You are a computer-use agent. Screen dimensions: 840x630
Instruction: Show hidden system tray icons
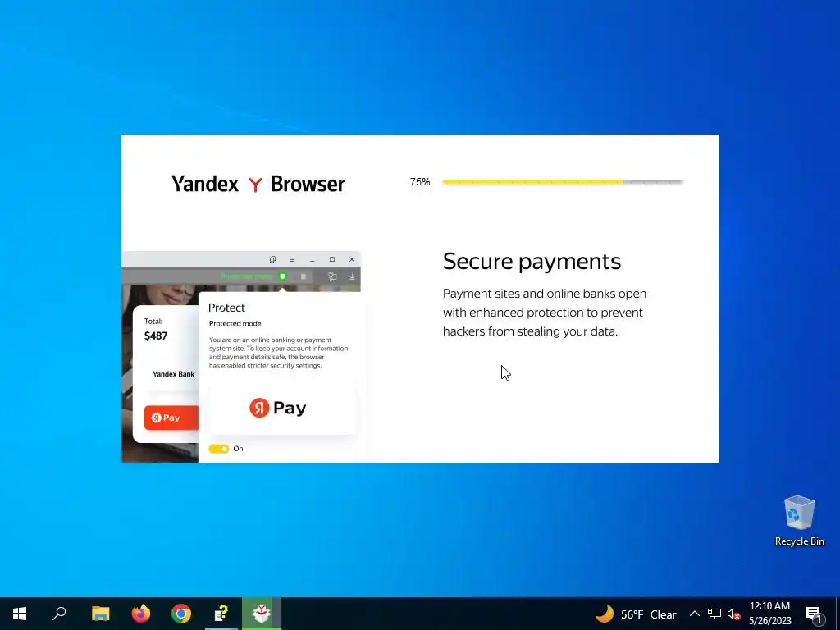694,614
